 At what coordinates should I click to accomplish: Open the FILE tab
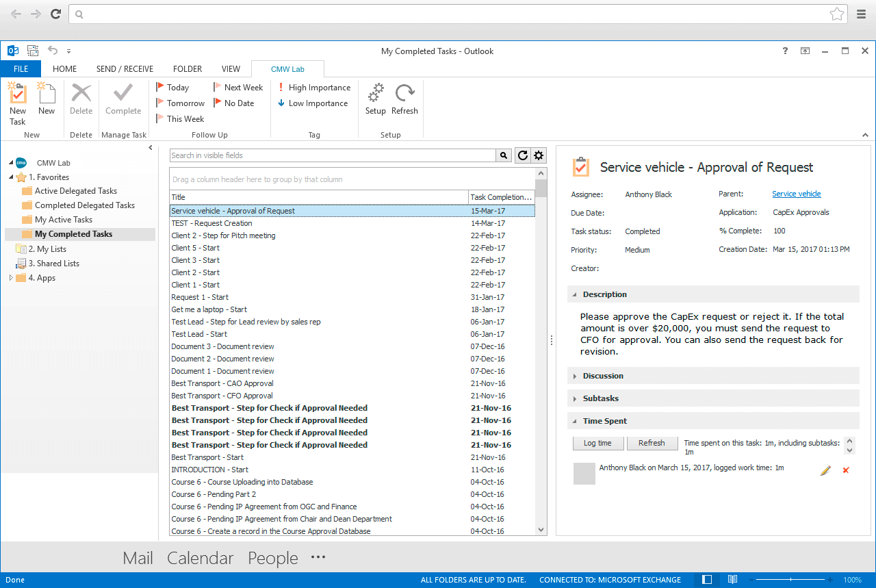tap(21, 68)
